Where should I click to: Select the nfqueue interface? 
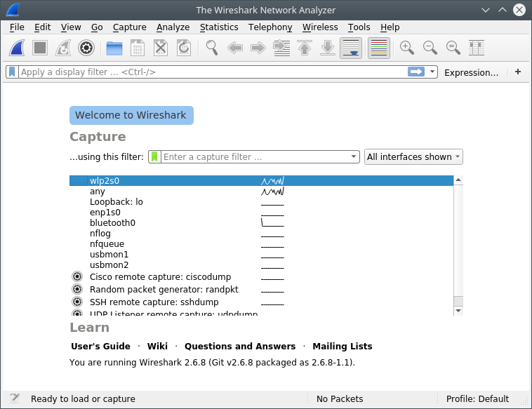pos(261,244)
